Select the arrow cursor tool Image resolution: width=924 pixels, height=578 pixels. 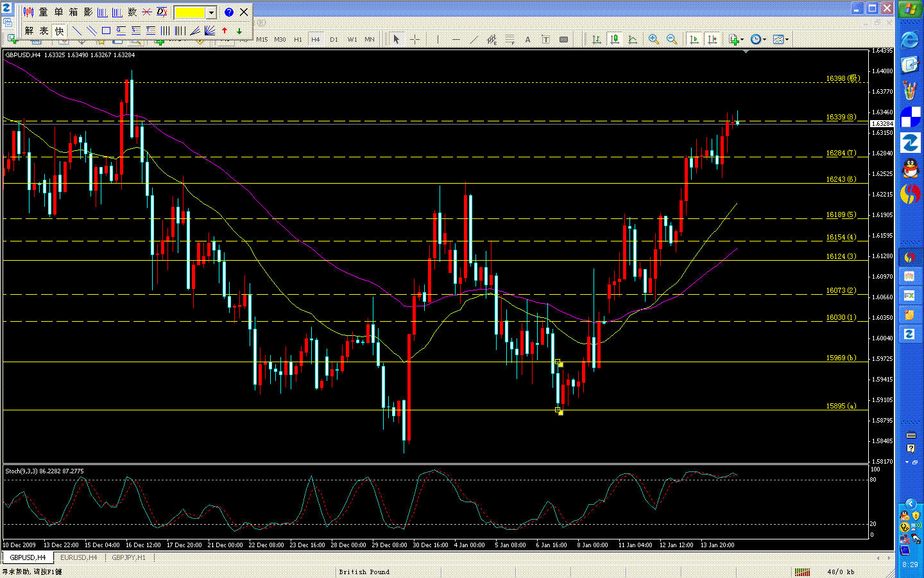[397, 40]
